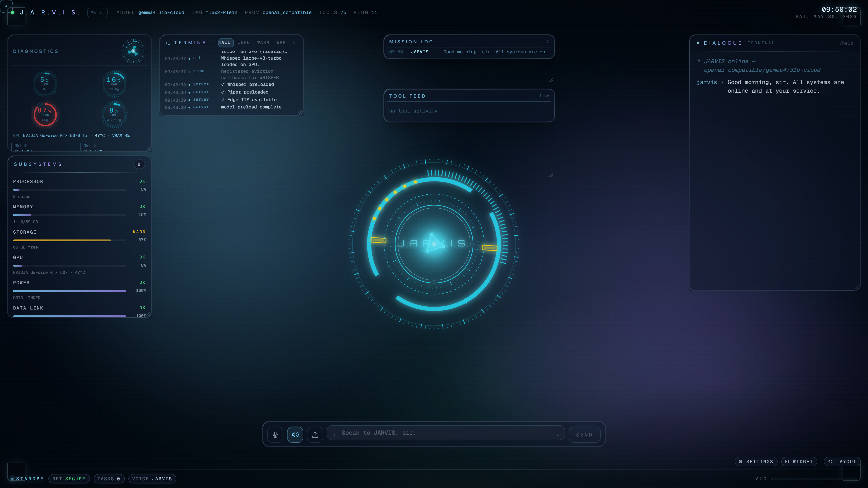Grab the Terminal panel resize handle
This screenshot has height=488, width=868.
[300, 112]
